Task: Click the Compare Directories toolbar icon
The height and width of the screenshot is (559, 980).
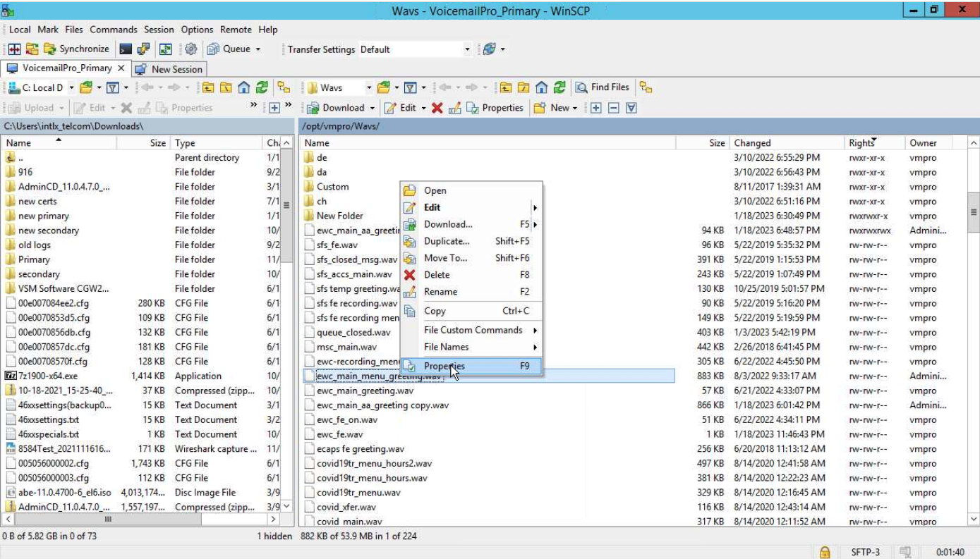Action: [14, 49]
